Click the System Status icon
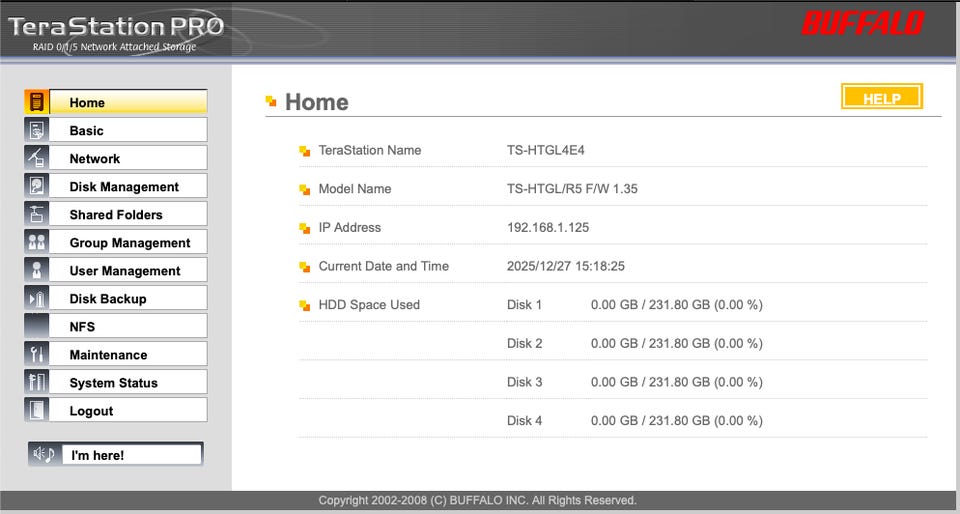The width and height of the screenshot is (960, 514). [36, 382]
